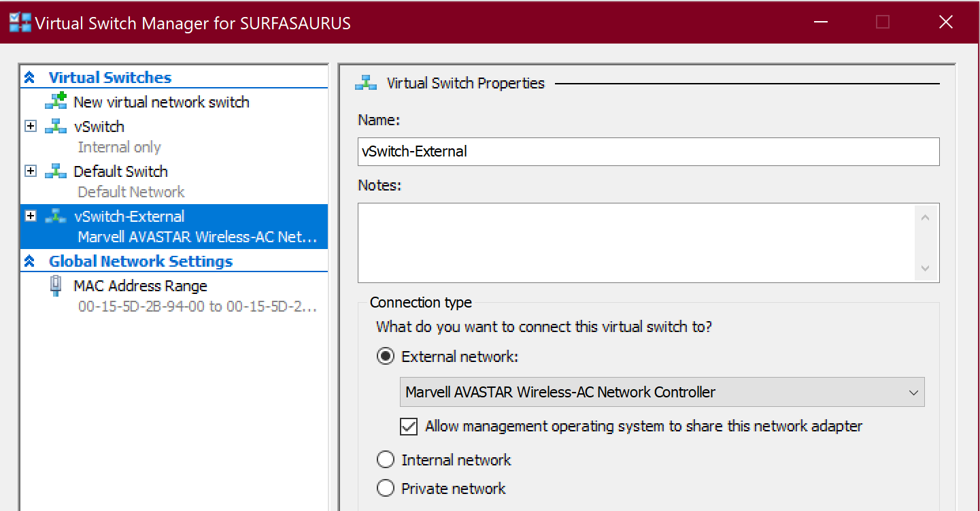The width and height of the screenshot is (980, 511).
Task: Select the Private network radio button
Action: pos(386,489)
